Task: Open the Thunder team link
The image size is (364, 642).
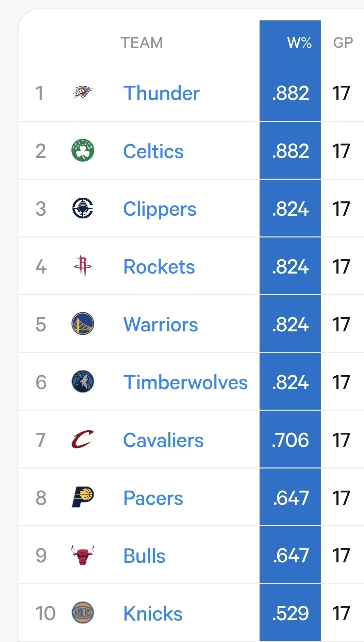Action: point(161,93)
